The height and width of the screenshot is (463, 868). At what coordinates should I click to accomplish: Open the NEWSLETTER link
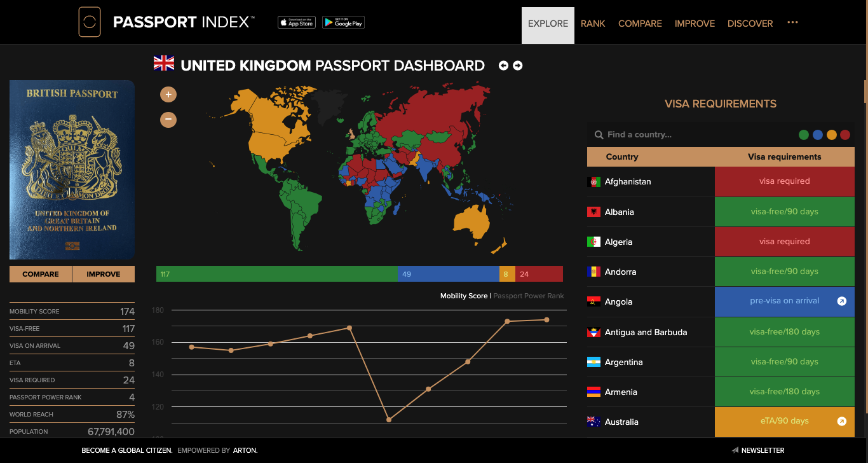click(x=763, y=450)
